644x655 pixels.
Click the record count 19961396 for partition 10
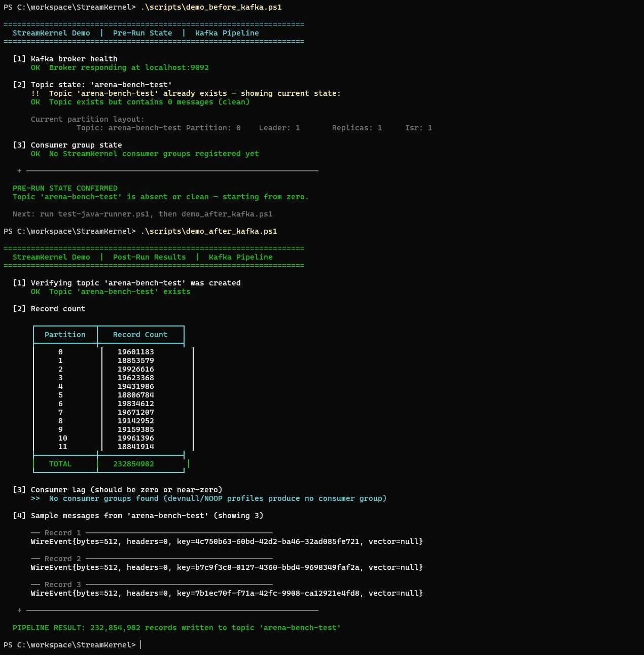click(x=136, y=438)
